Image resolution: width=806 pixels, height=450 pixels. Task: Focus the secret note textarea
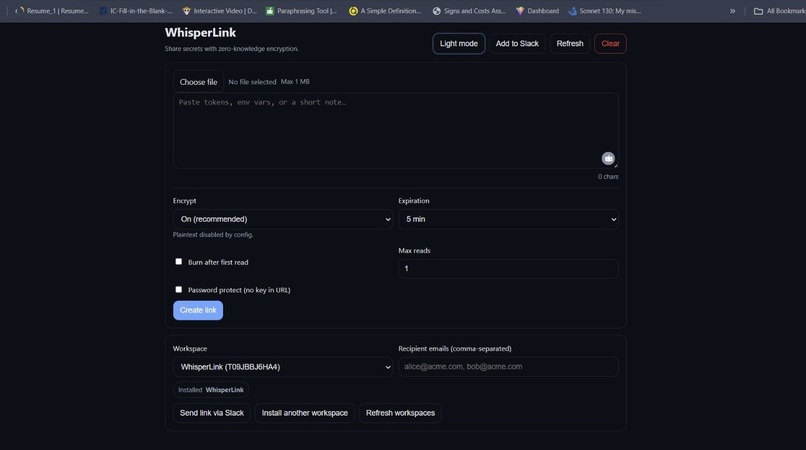[396, 131]
